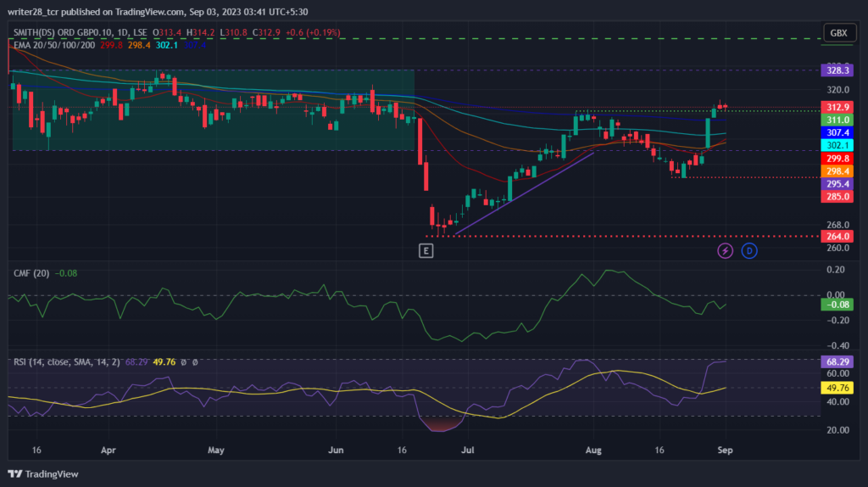This screenshot has height=487, width=868.
Task: Click the 320.0 price scale value
Action: [838, 90]
